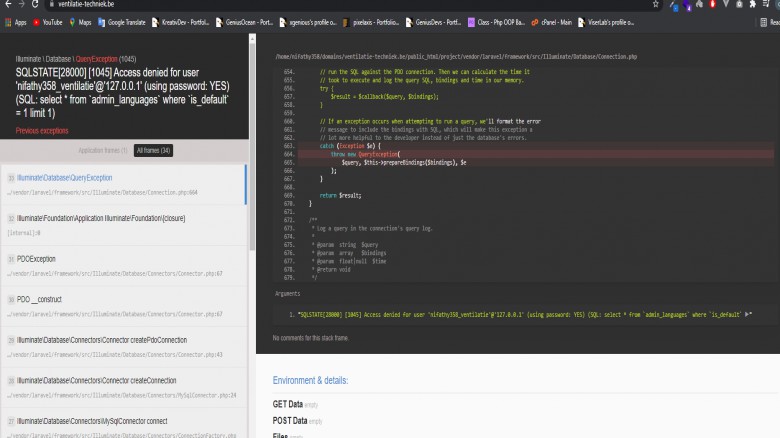The image size is (780, 438).
Task: Click the frames list vertical scrollbar
Action: 247,185
